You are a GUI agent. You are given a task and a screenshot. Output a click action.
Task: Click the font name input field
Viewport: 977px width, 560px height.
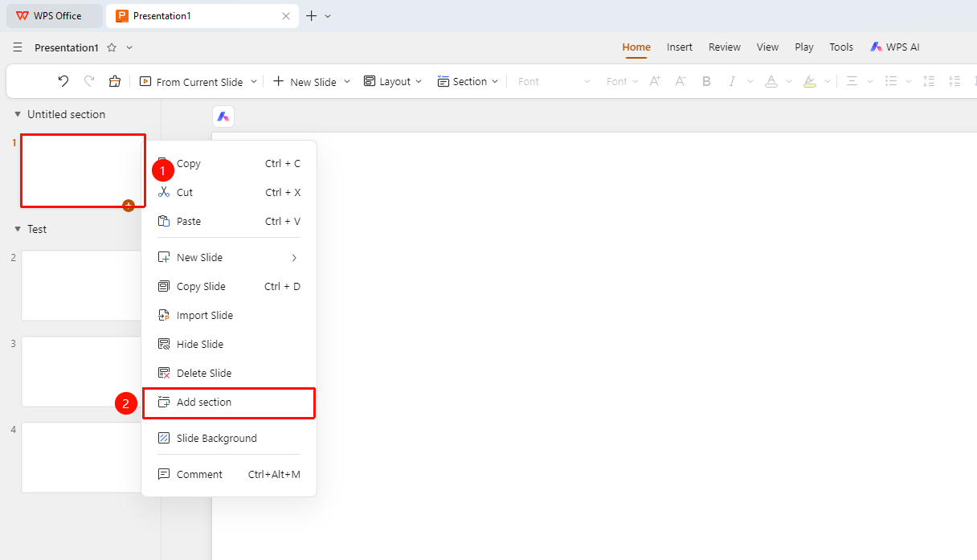[x=554, y=81]
